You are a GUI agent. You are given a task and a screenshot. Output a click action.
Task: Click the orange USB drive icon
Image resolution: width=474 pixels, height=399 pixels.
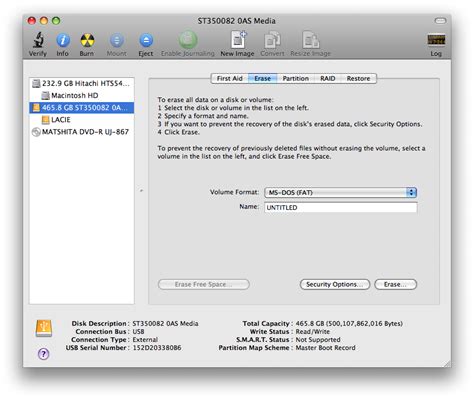(44, 328)
